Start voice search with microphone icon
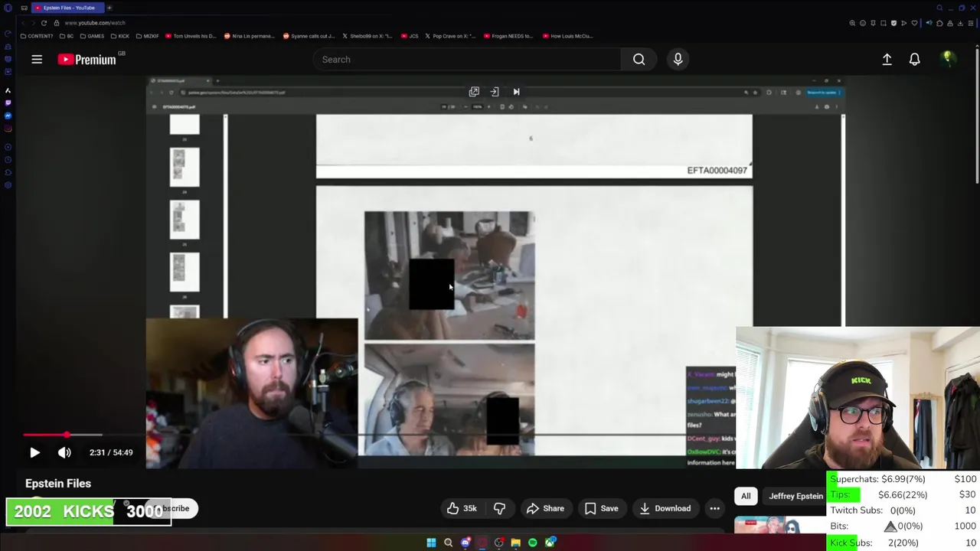The image size is (980, 551). (678, 59)
